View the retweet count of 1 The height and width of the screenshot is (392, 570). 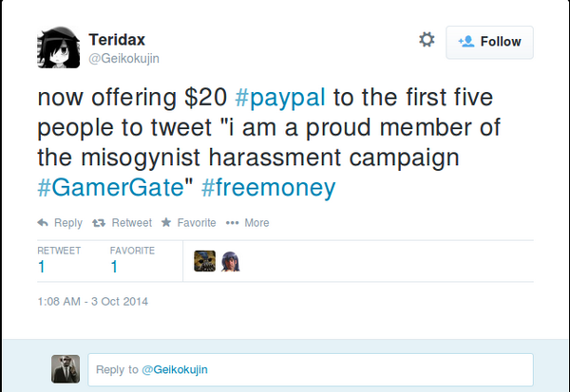pos(42,268)
